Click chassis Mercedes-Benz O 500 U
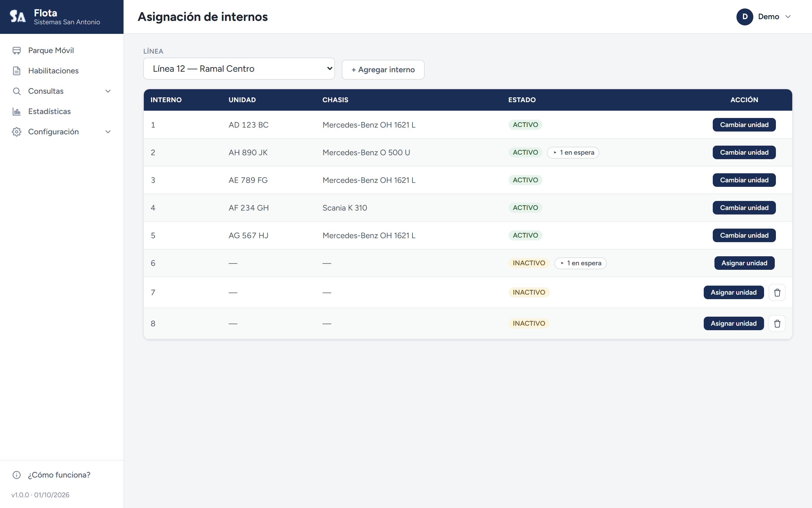 (366, 152)
